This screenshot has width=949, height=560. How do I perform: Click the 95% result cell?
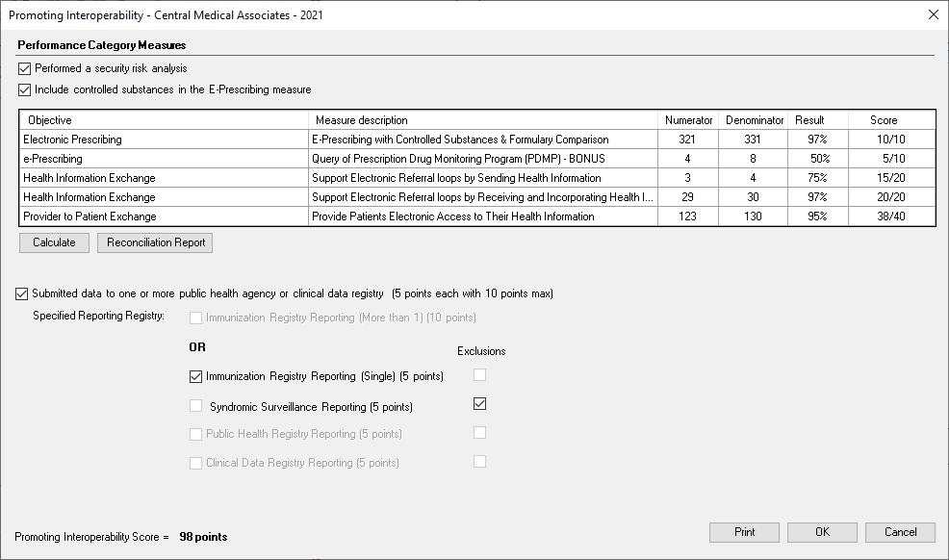coord(818,216)
